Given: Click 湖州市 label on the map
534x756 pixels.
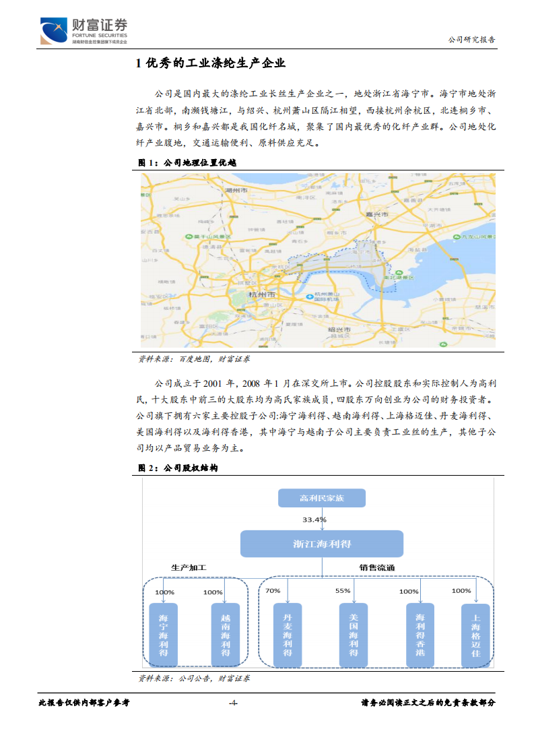Looking at the screenshot, I should point(236,191).
